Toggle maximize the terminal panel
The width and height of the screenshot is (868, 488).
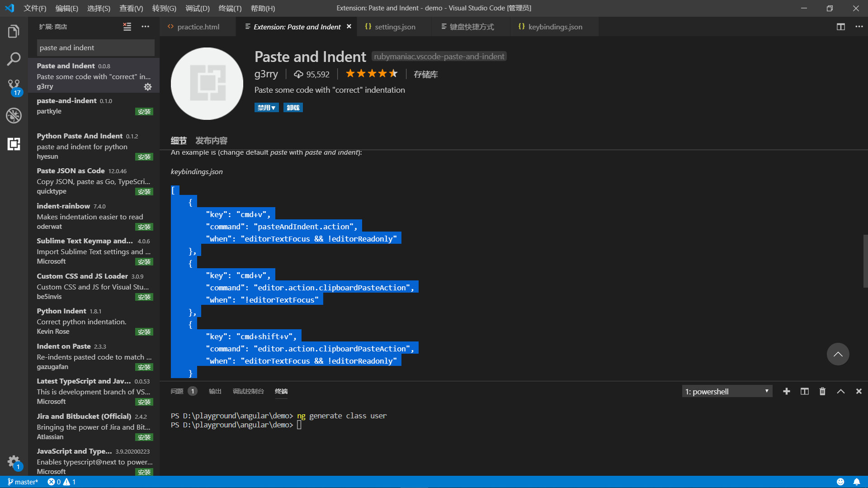(x=840, y=391)
